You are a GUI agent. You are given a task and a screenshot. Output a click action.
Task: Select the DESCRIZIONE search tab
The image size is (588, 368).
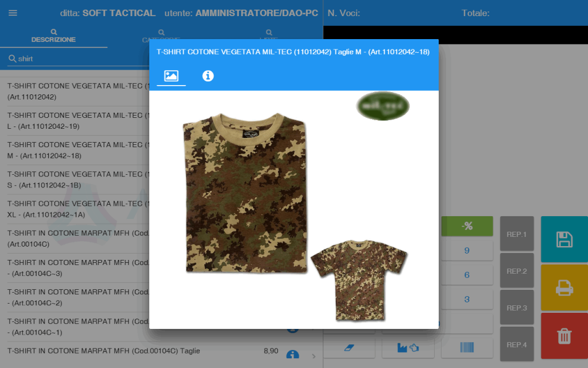pos(53,37)
